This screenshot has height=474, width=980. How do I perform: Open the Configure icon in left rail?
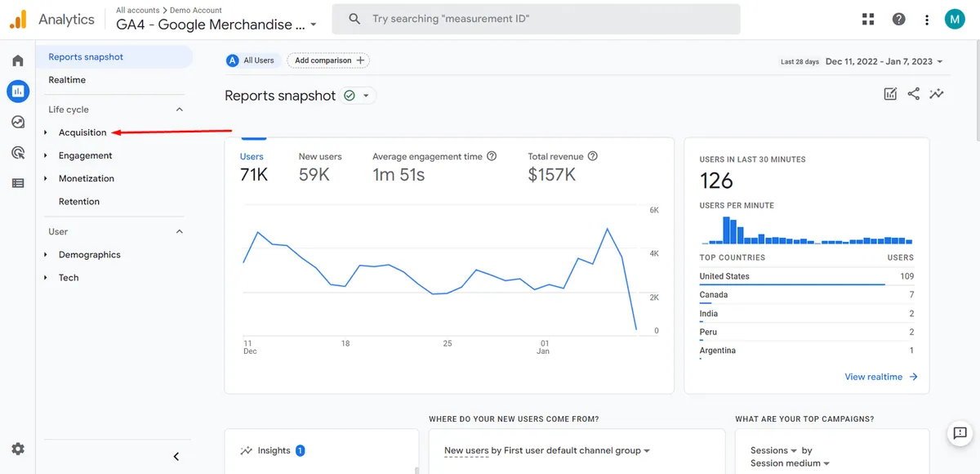(x=18, y=183)
